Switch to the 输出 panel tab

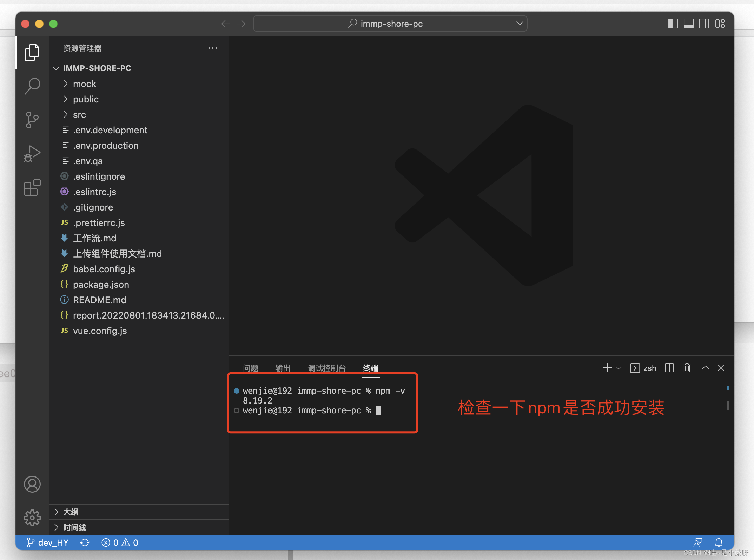(283, 368)
